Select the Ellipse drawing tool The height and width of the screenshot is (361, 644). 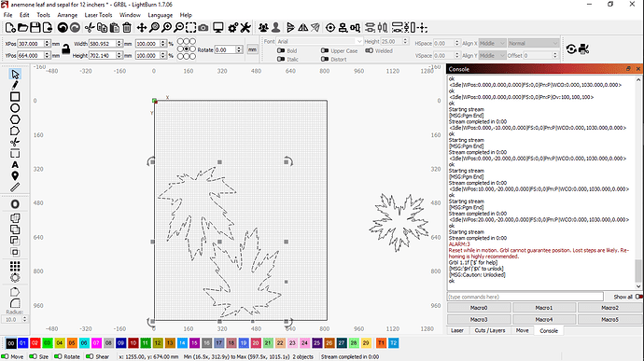tap(15, 108)
